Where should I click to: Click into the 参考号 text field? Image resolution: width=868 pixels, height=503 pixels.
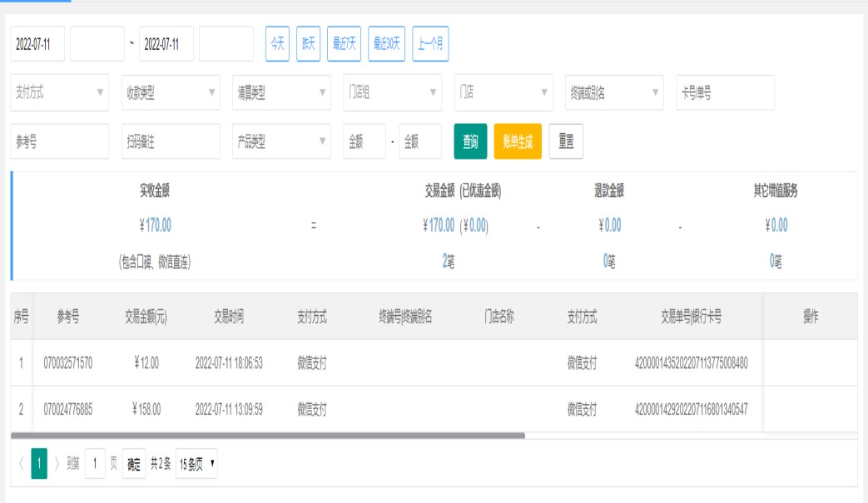[x=59, y=142]
